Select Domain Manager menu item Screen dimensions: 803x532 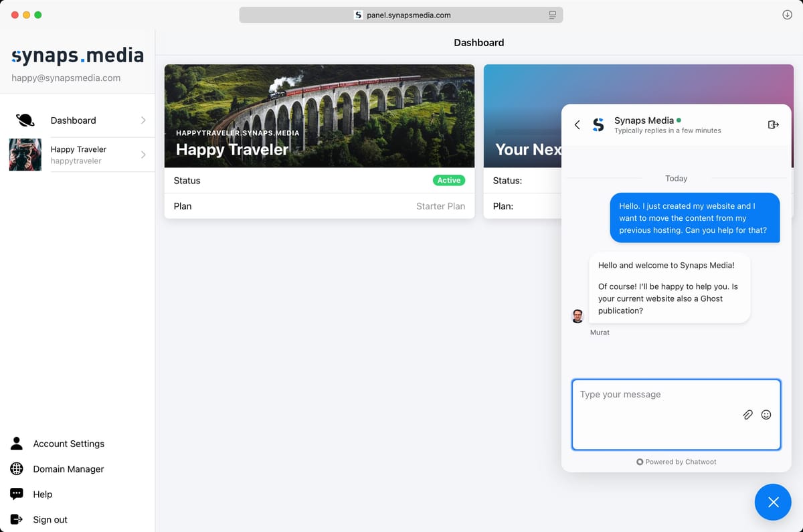pyautogui.click(x=68, y=469)
